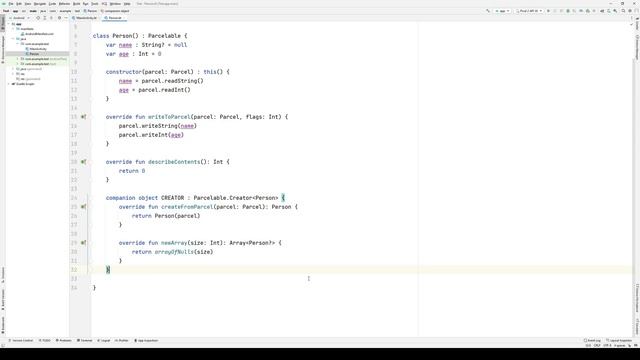Switch to the MainActivity.kt editor tab
Viewport: 640px width, 360px height.
[x=84, y=18]
